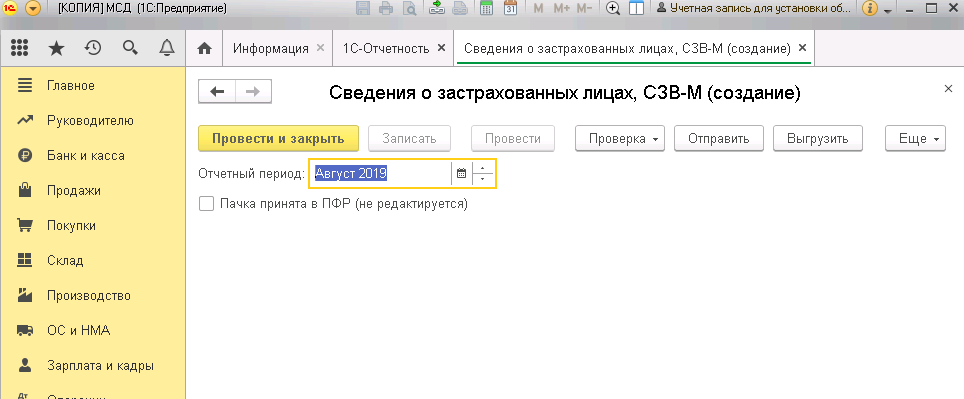This screenshot has height=399, width=964.
Task: Click the get link icon with green arrow
Action: click(x=437, y=9)
